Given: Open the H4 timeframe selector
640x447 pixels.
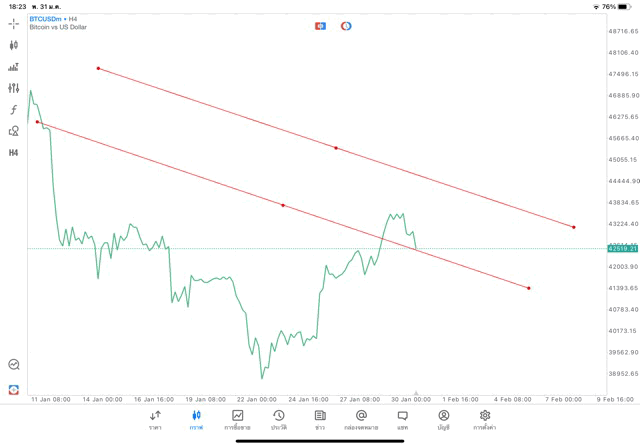Looking at the screenshot, I should (14, 153).
